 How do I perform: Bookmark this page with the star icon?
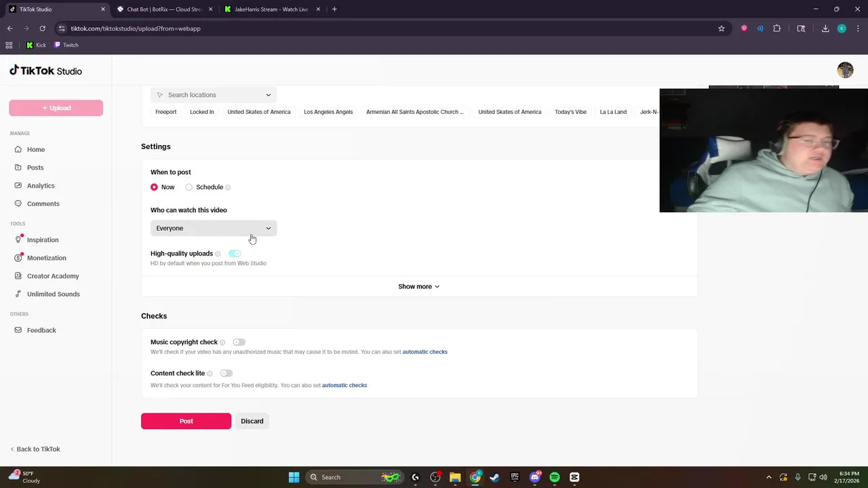722,28
